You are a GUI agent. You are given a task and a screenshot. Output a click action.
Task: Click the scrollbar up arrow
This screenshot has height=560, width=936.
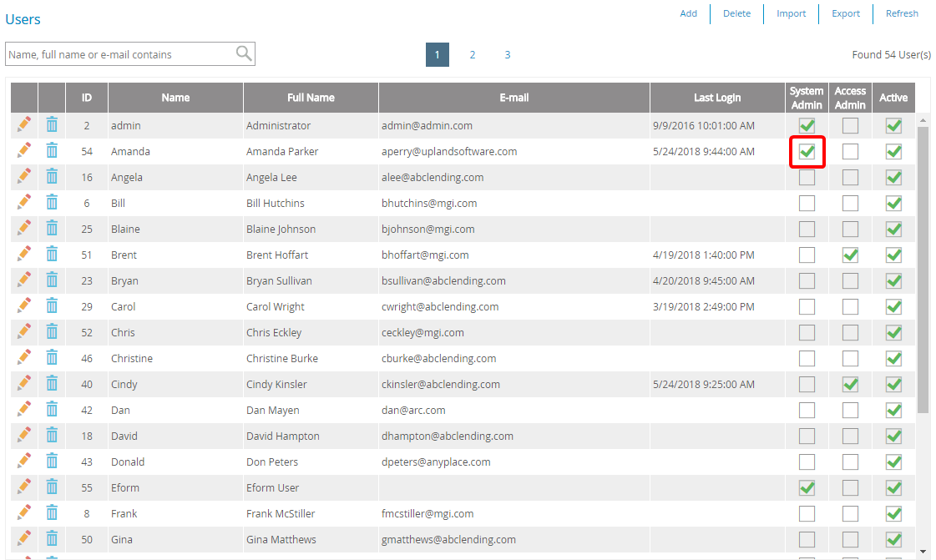click(923, 120)
